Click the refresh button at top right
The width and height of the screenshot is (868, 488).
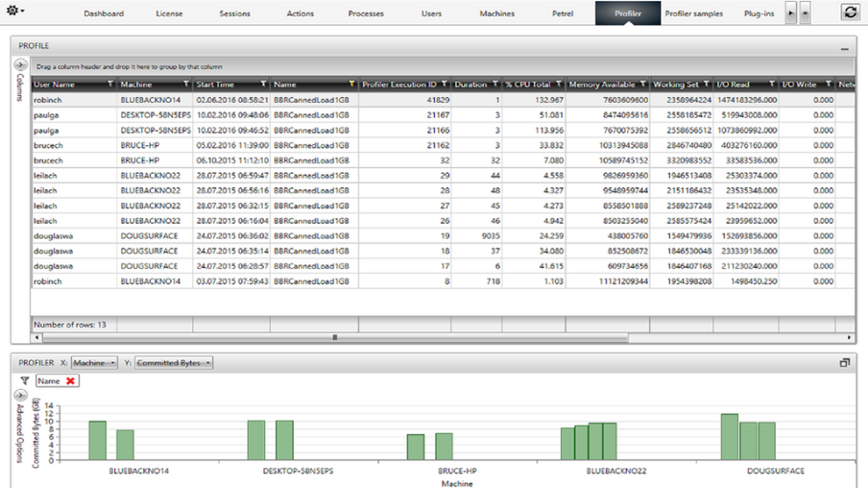click(850, 12)
